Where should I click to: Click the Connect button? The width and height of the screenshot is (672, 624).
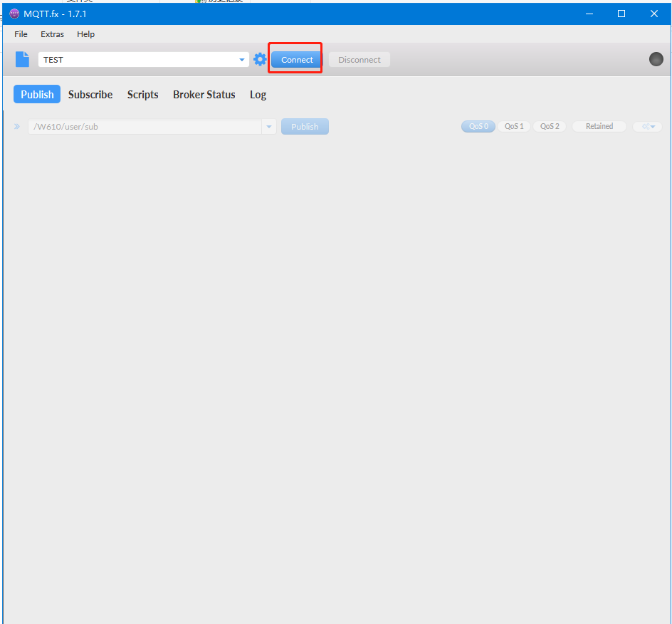tap(297, 60)
